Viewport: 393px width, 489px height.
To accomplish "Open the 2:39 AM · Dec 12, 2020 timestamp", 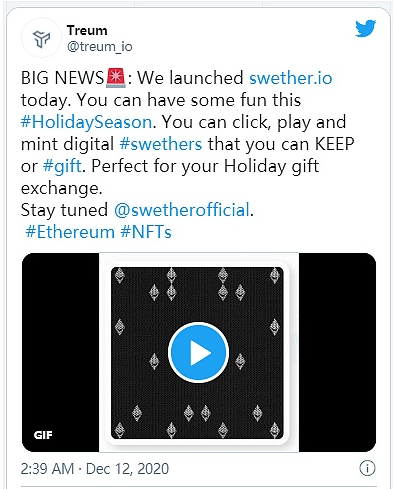I will pos(95,469).
